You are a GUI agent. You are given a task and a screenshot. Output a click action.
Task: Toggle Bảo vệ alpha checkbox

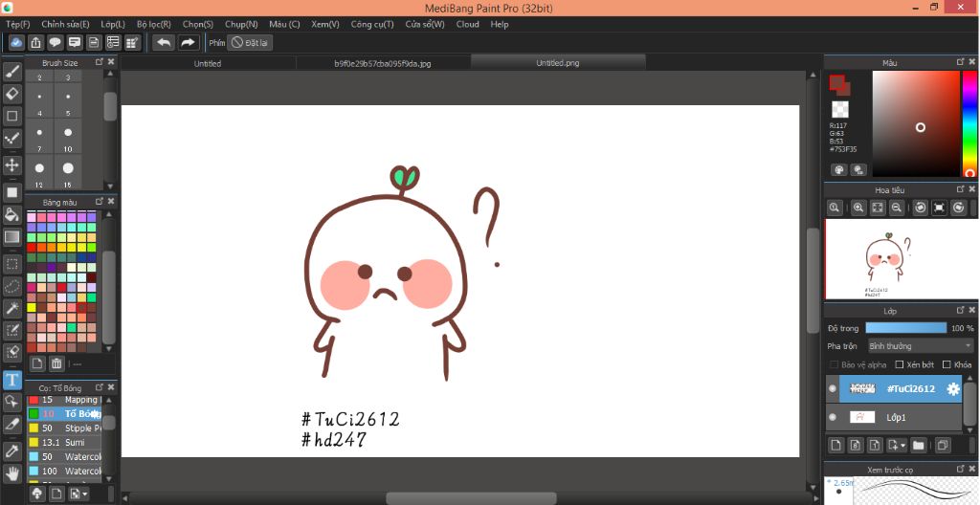pyautogui.click(x=834, y=364)
